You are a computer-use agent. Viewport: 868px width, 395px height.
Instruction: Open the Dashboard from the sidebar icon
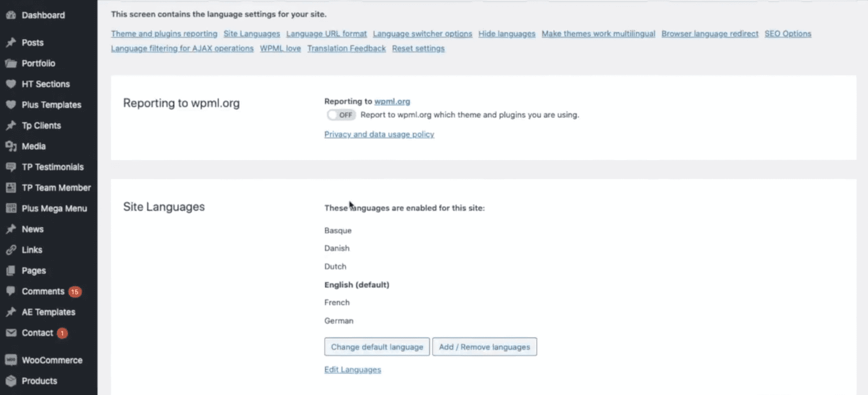click(x=11, y=15)
